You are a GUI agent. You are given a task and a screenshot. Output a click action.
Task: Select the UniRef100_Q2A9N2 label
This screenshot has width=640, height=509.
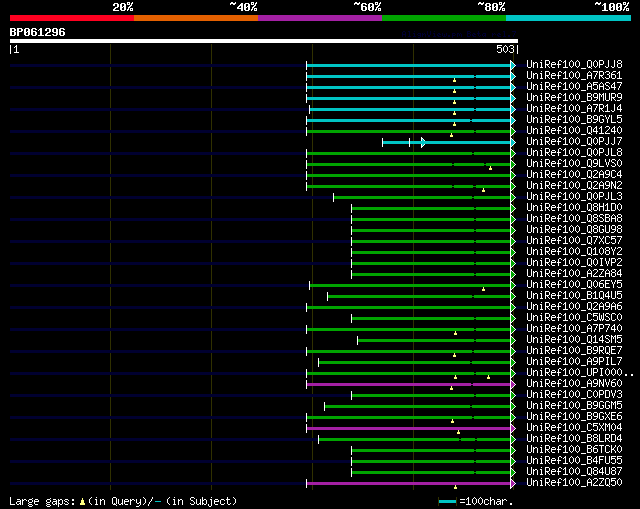tap(574, 185)
